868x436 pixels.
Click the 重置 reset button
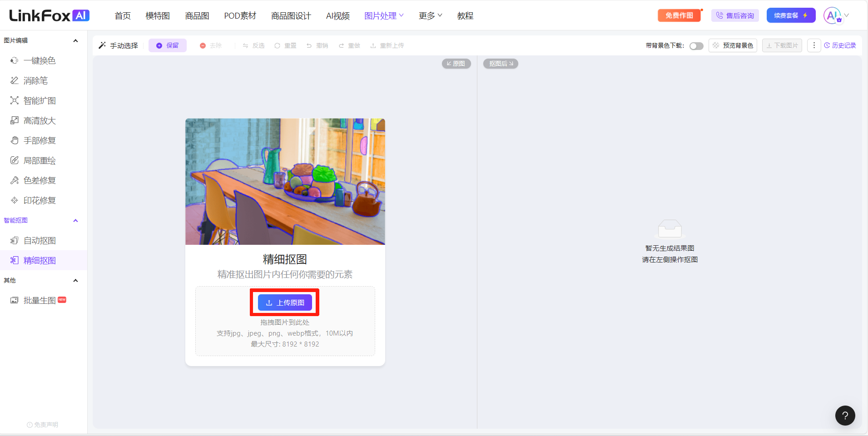coord(285,45)
